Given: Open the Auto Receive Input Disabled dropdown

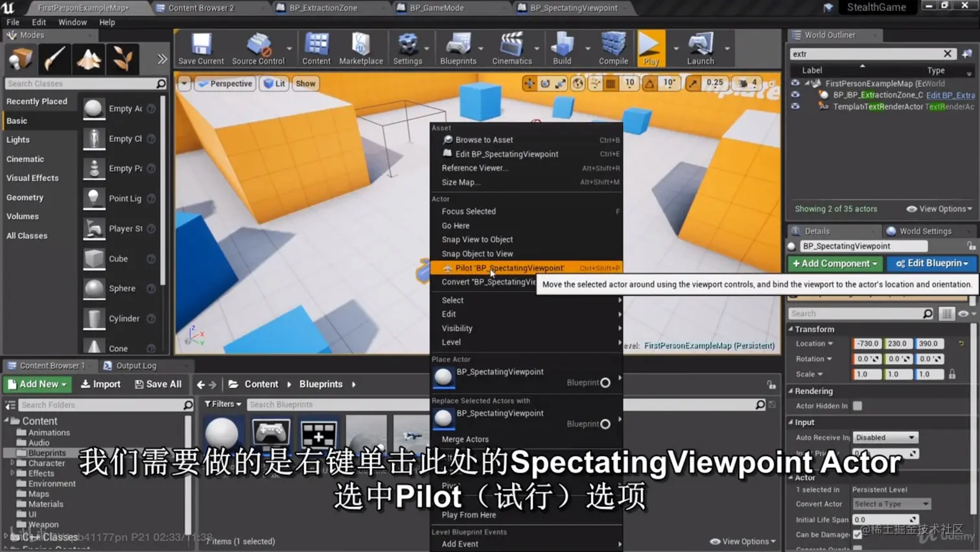Looking at the screenshot, I should (885, 438).
